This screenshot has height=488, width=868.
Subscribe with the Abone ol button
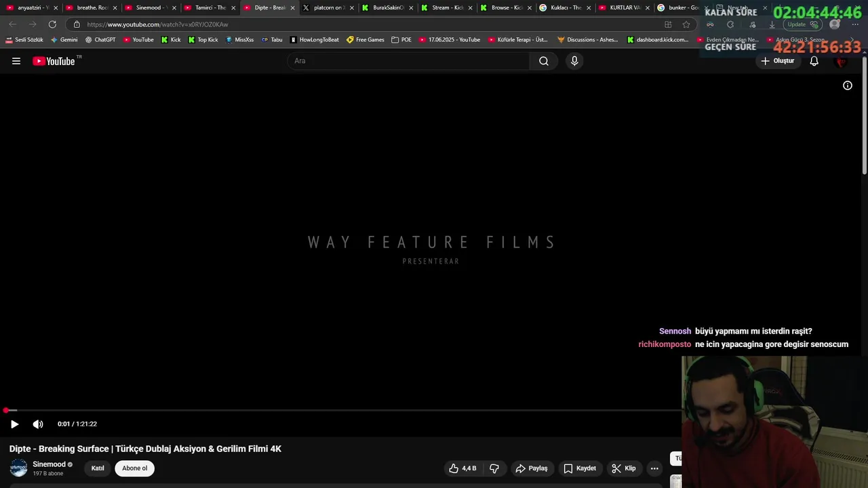134,468
